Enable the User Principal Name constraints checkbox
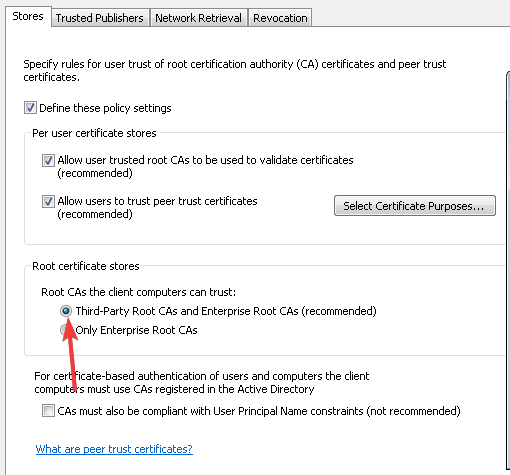510x475 pixels. click(48, 411)
